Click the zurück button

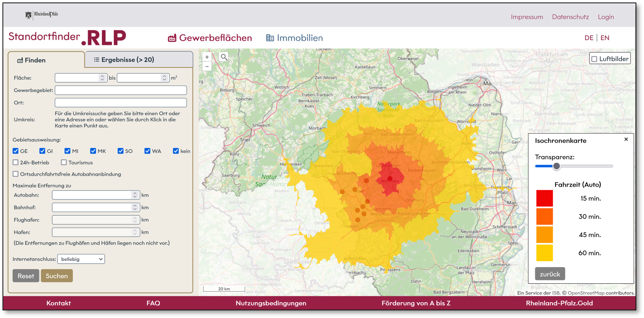click(550, 274)
